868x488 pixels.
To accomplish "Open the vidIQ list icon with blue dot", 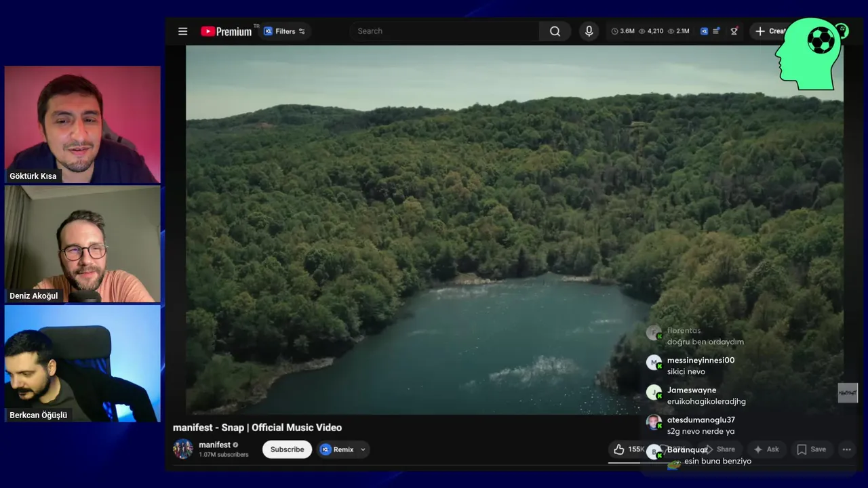I will (716, 31).
